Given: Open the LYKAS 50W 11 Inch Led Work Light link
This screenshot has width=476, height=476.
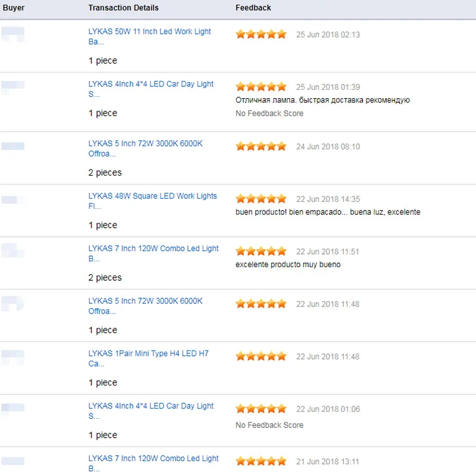Looking at the screenshot, I should pyautogui.click(x=149, y=36).
